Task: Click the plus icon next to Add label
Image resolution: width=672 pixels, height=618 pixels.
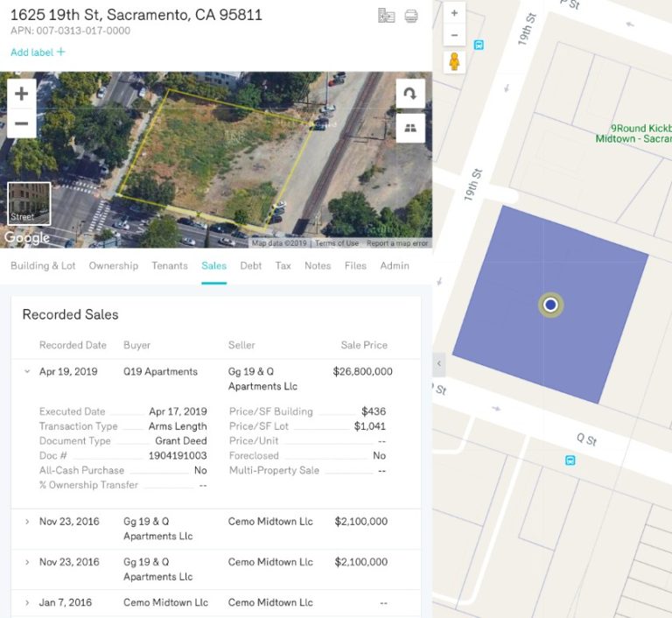Action: (61, 52)
